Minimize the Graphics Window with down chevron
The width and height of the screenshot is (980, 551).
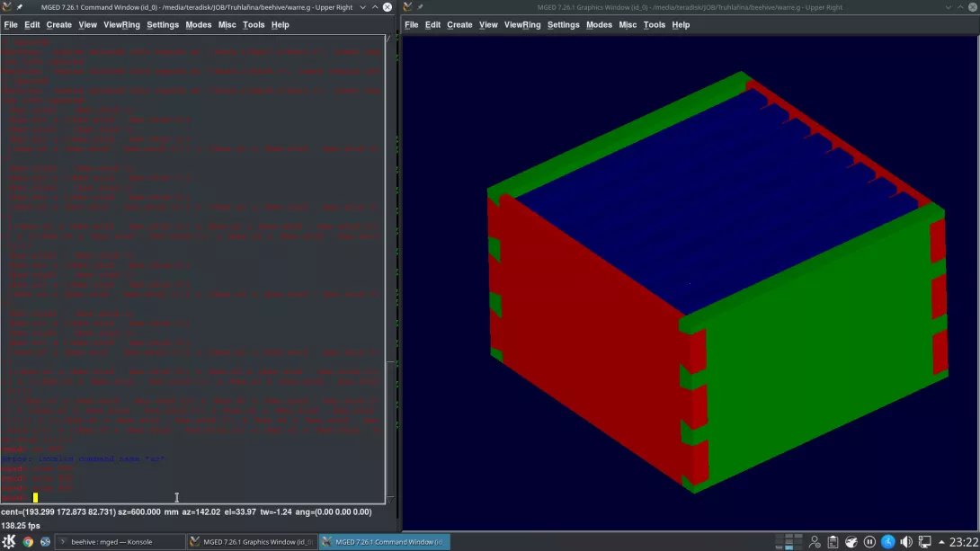(949, 7)
